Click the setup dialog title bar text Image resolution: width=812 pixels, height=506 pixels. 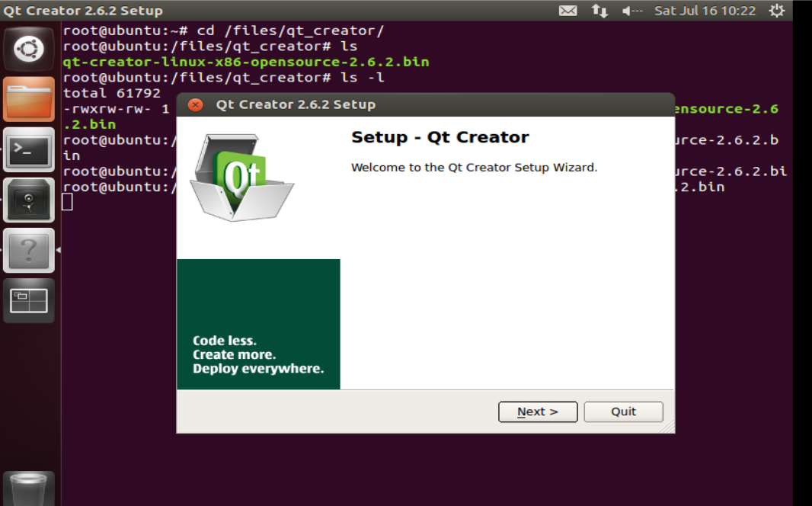[x=296, y=104]
